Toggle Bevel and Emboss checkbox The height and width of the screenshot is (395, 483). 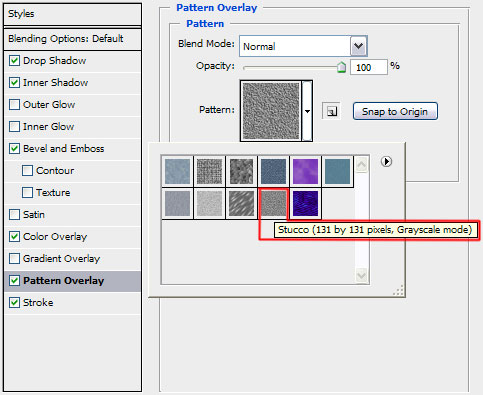pos(14,149)
